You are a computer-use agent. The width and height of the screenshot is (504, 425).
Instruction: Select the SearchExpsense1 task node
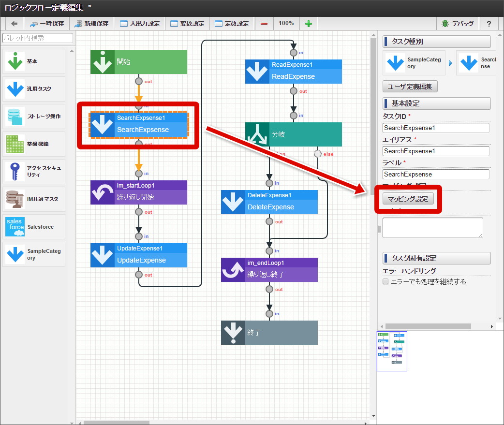tap(138, 125)
